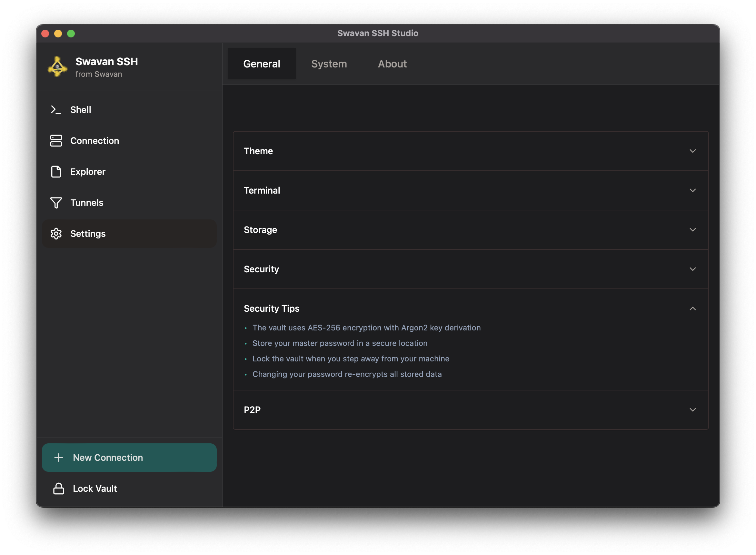Click Lock Vault in the sidebar
Image resolution: width=756 pixels, height=555 pixels.
click(x=95, y=489)
